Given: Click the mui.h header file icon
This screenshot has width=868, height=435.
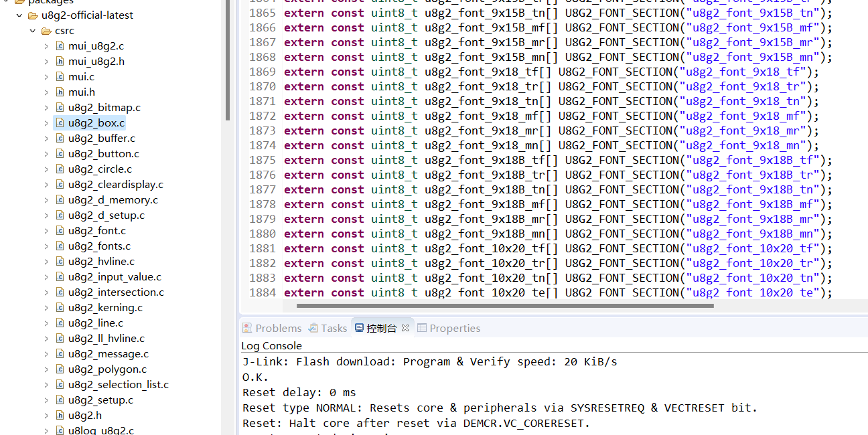Looking at the screenshot, I should (60, 92).
